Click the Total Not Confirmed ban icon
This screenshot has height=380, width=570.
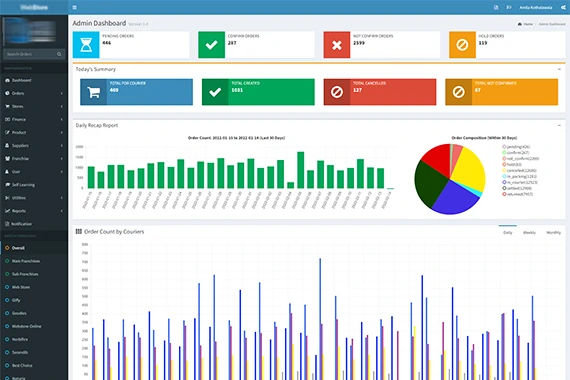(x=458, y=92)
